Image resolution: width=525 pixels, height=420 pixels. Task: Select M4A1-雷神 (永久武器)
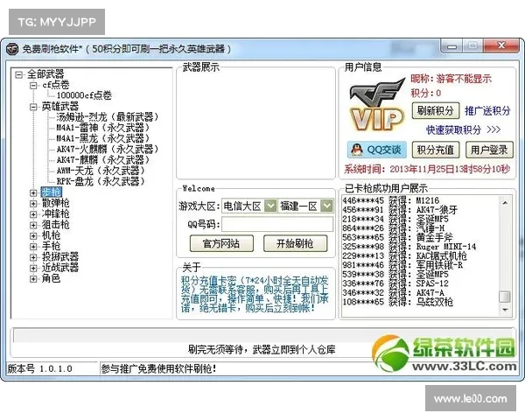[x=102, y=128]
